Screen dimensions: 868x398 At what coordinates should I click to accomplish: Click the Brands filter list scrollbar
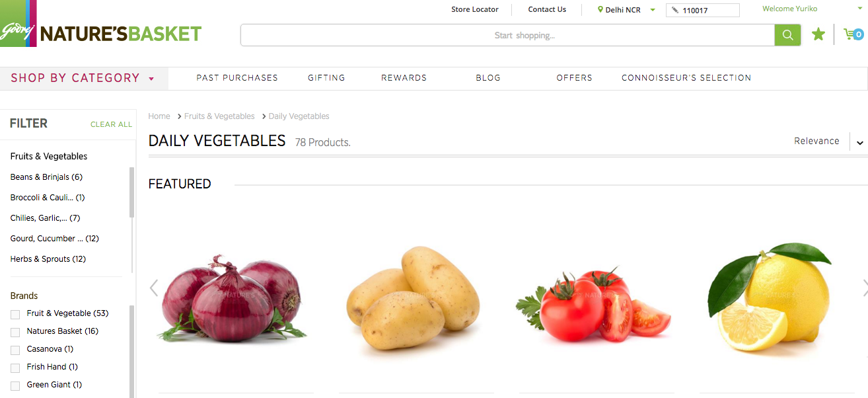click(x=132, y=352)
